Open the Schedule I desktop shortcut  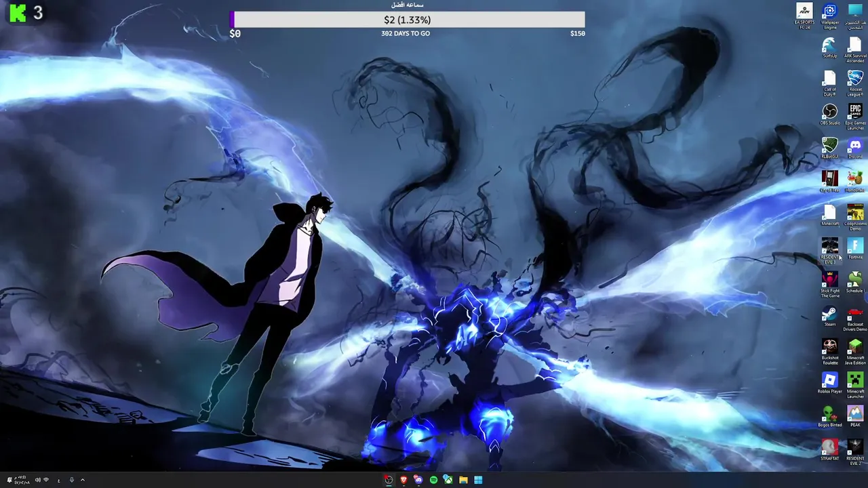855,282
